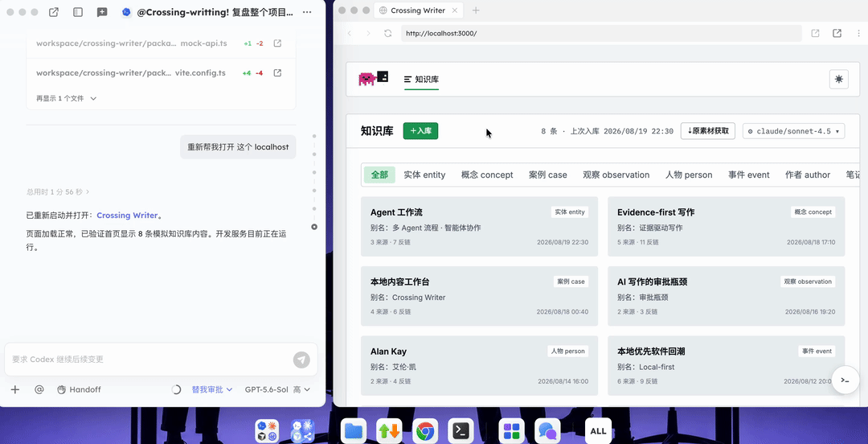This screenshot has width=868, height=444.
Task: Open the four-square grid dock app
Action: click(511, 430)
